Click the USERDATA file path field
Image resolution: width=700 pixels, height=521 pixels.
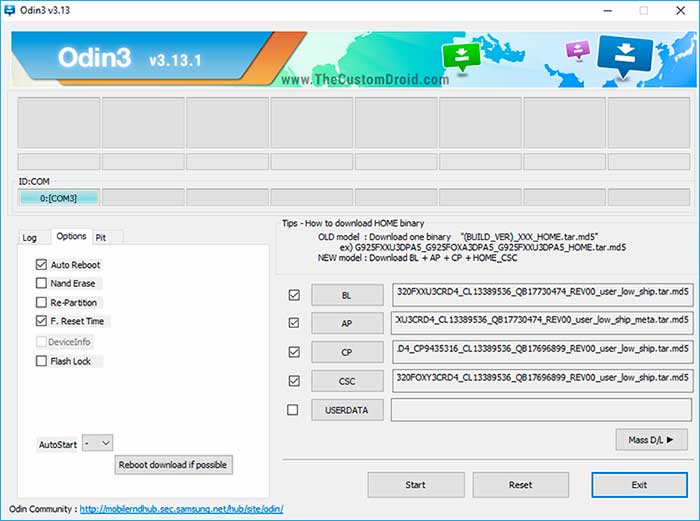tap(541, 410)
